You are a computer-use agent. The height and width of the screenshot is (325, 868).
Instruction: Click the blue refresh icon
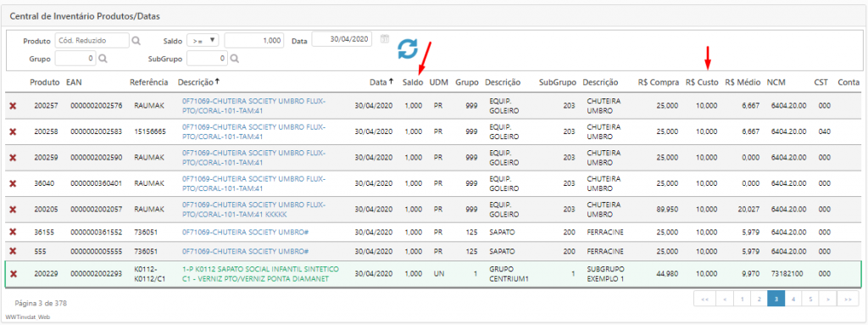tap(408, 49)
